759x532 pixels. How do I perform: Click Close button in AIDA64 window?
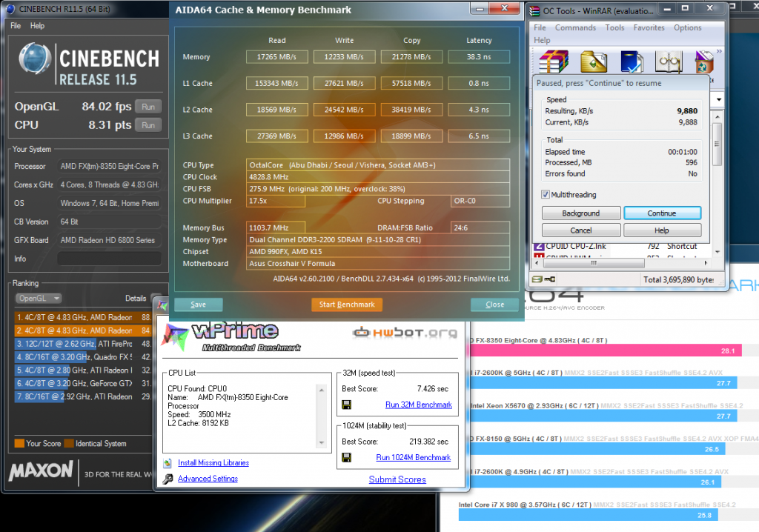coord(494,305)
